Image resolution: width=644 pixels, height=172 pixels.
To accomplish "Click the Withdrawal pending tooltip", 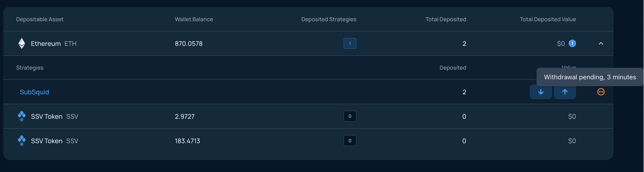I will [x=590, y=77].
